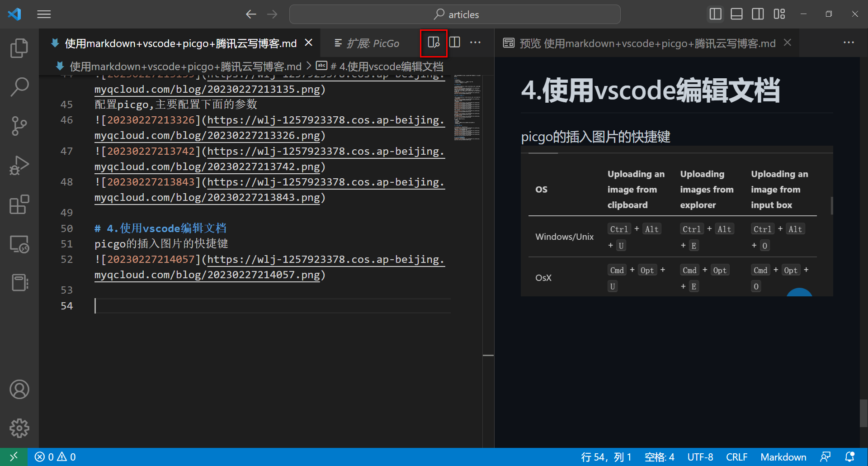Screen dimensions: 868x466
Task: Open the Manage gear menu
Action: click(x=19, y=428)
